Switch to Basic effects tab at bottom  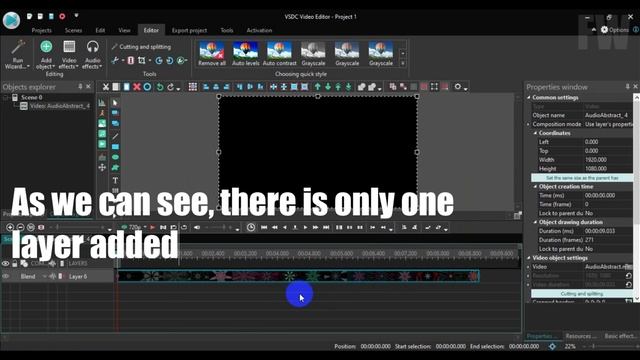point(620,336)
